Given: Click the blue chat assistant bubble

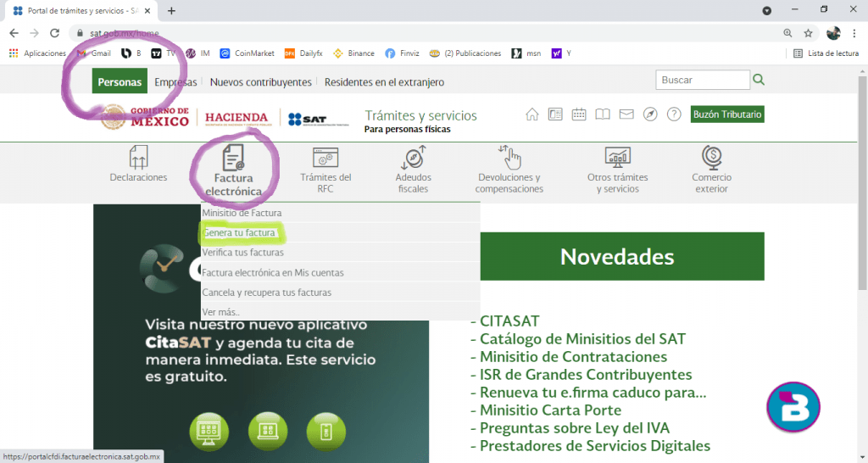Looking at the screenshot, I should click(793, 407).
